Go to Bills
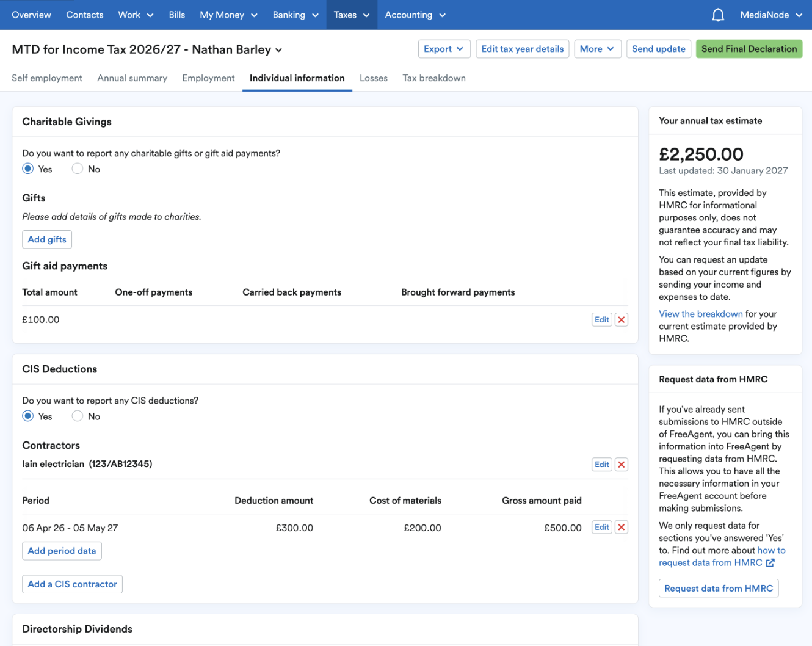This screenshot has height=646, width=812. click(177, 15)
